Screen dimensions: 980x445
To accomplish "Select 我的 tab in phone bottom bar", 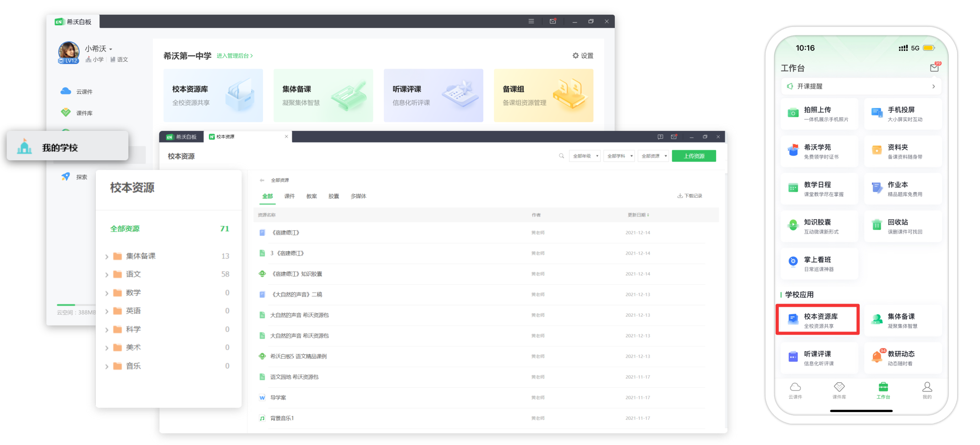I will [927, 391].
